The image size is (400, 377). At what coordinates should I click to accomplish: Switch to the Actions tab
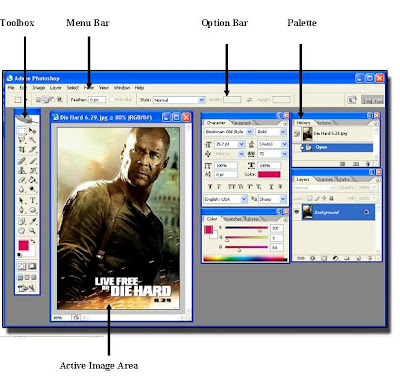(x=323, y=123)
